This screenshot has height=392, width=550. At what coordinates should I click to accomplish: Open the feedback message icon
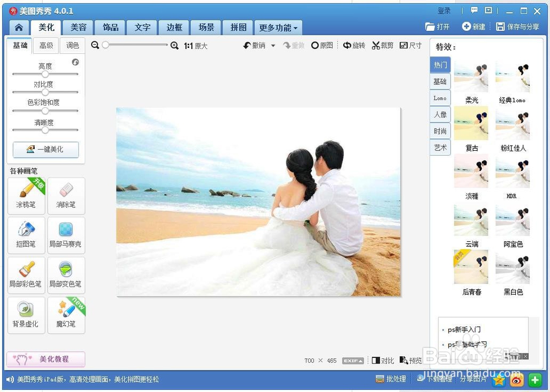point(474,10)
